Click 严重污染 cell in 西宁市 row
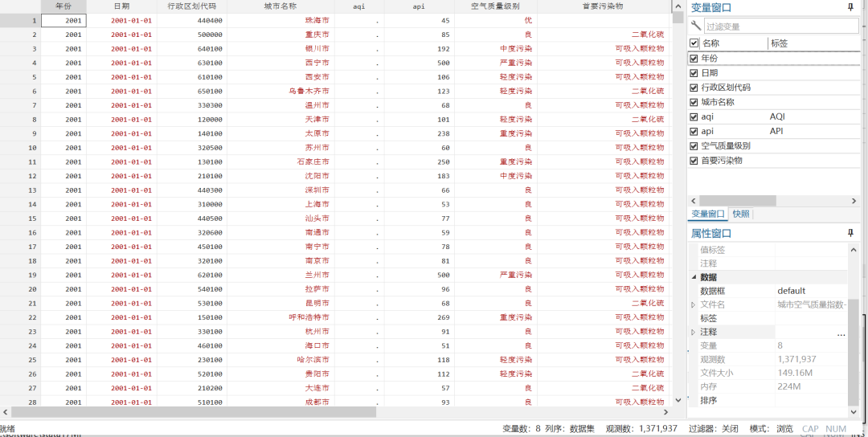The width and height of the screenshot is (868, 437). 495,63
